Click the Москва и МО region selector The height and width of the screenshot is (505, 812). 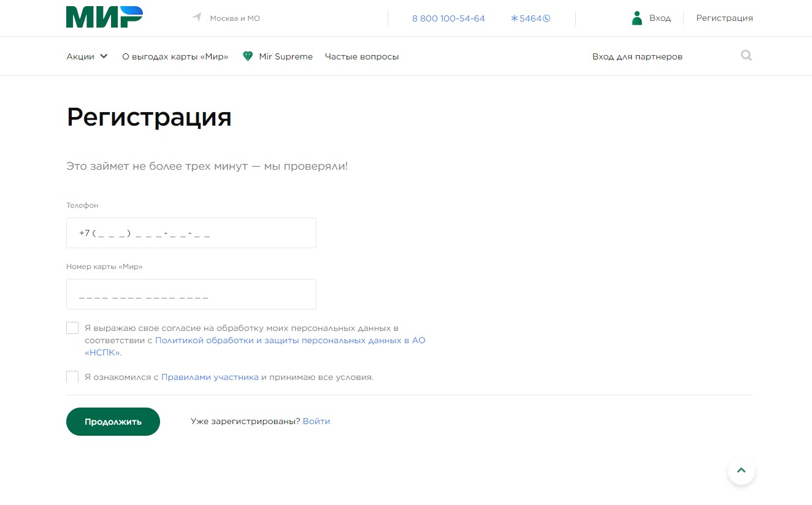click(x=235, y=18)
